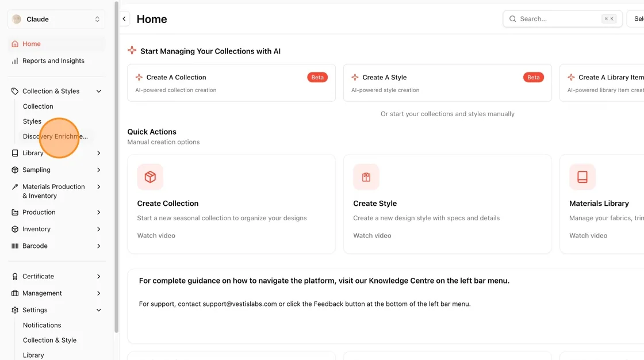Collapse the Collection & Styles section chevron

(x=98, y=91)
